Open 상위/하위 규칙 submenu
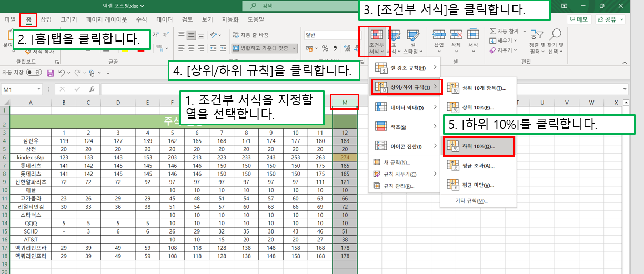This screenshot has width=644, height=274. tap(405, 87)
